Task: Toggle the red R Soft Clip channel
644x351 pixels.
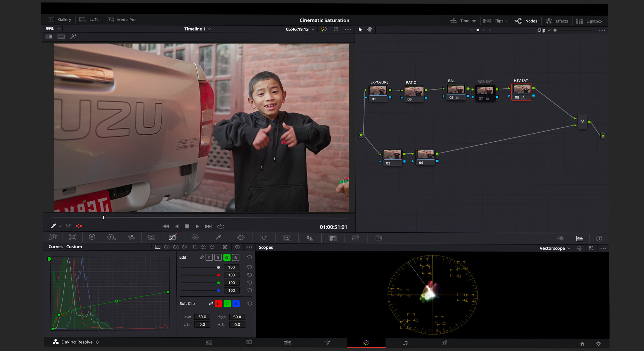Action: (218, 304)
